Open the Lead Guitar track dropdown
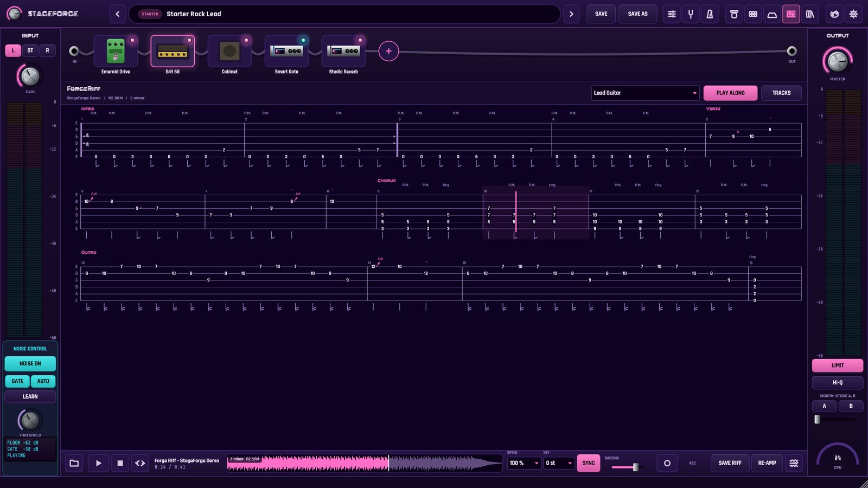This screenshot has width=868, height=488. (646, 93)
